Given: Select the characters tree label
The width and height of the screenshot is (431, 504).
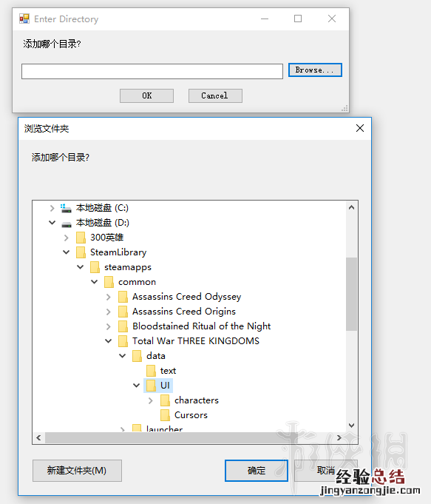Looking at the screenshot, I should tap(197, 400).
